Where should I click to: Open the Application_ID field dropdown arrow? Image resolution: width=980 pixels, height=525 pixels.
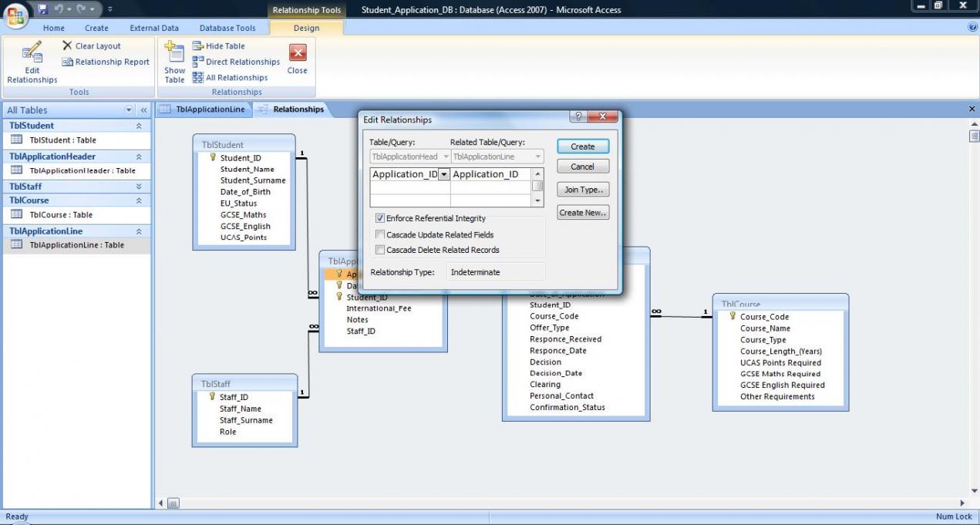point(443,175)
